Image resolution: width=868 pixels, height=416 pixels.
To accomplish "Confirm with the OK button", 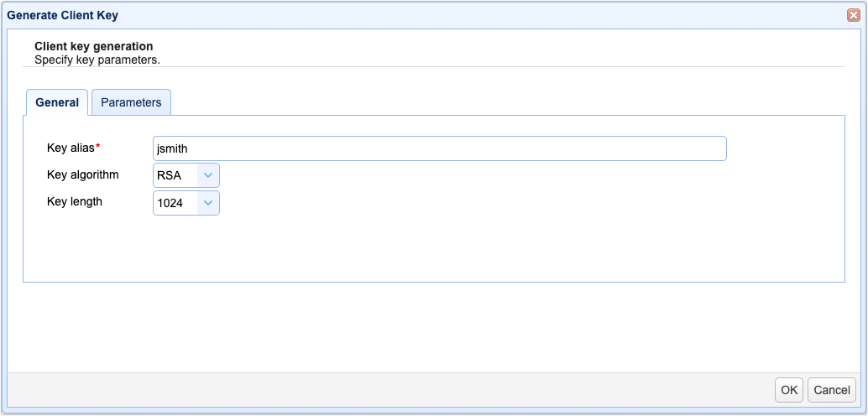I will (789, 390).
